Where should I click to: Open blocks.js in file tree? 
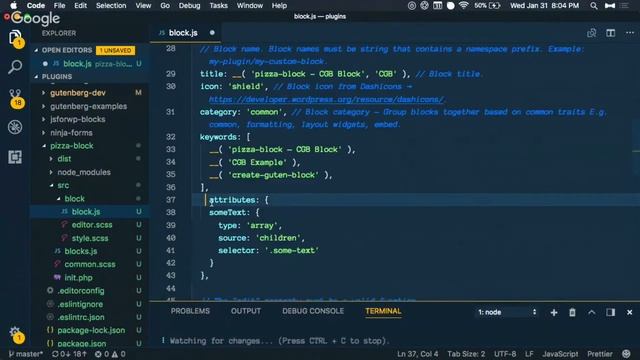[80, 251]
